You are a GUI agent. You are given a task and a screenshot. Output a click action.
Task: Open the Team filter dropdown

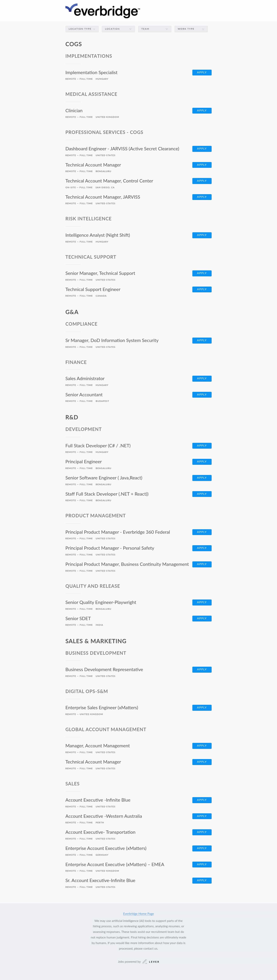(154, 29)
